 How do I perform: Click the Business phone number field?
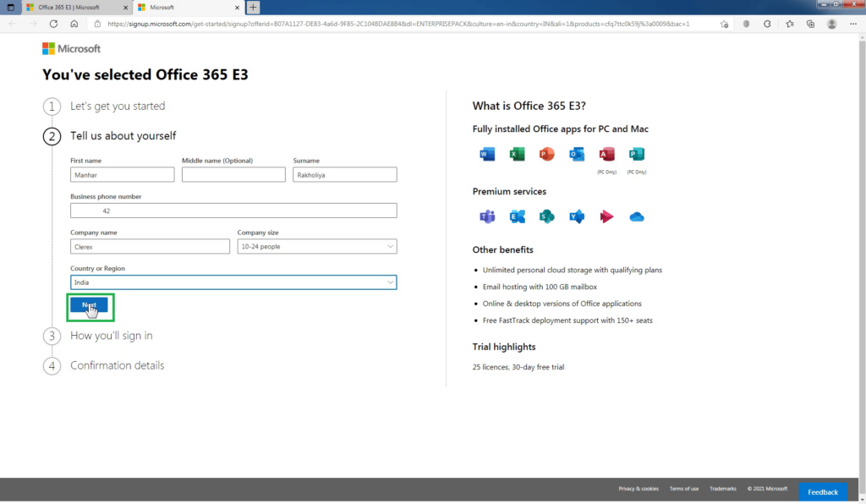tap(233, 211)
